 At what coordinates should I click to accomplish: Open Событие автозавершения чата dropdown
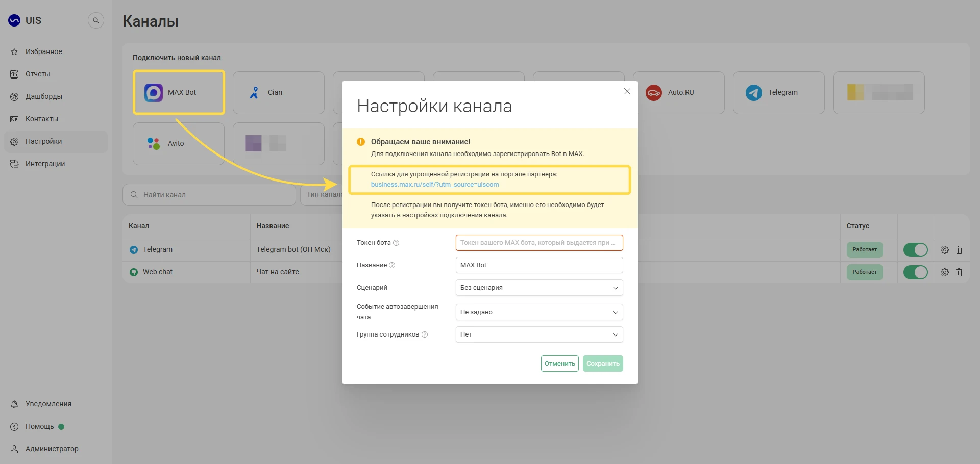tap(539, 312)
